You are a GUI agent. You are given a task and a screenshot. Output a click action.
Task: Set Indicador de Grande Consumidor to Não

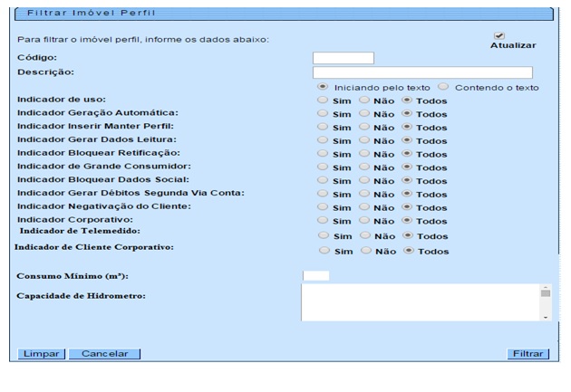pyautogui.click(x=364, y=167)
